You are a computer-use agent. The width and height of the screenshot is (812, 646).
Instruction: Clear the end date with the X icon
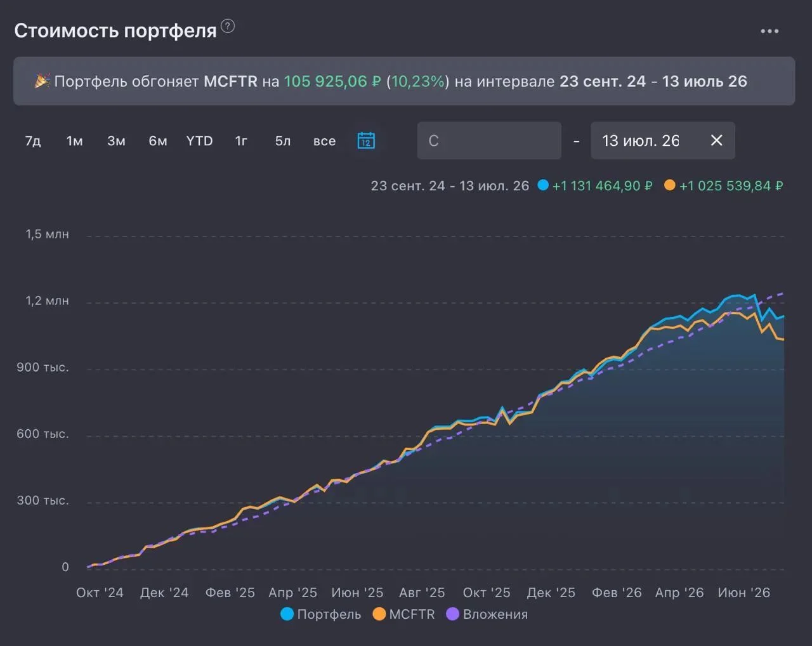click(716, 140)
